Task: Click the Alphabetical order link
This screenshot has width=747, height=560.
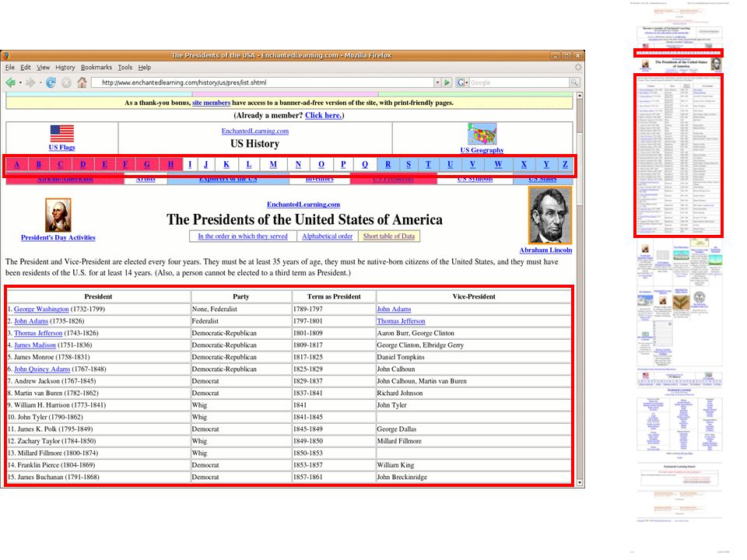Action: coord(328,236)
